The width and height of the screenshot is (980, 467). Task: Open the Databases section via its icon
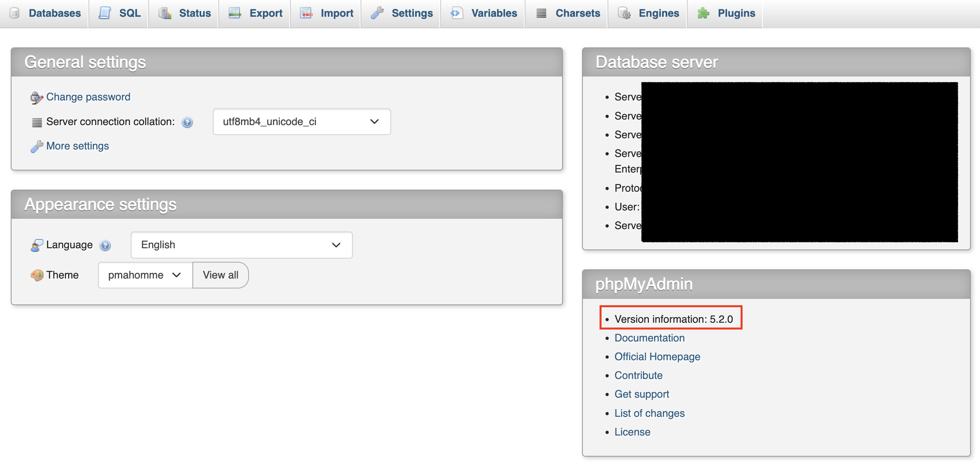pos(14,13)
